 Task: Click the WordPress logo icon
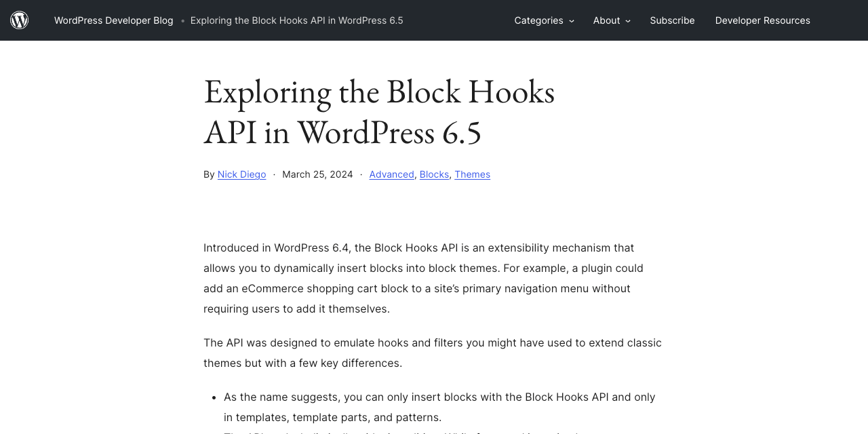point(20,20)
